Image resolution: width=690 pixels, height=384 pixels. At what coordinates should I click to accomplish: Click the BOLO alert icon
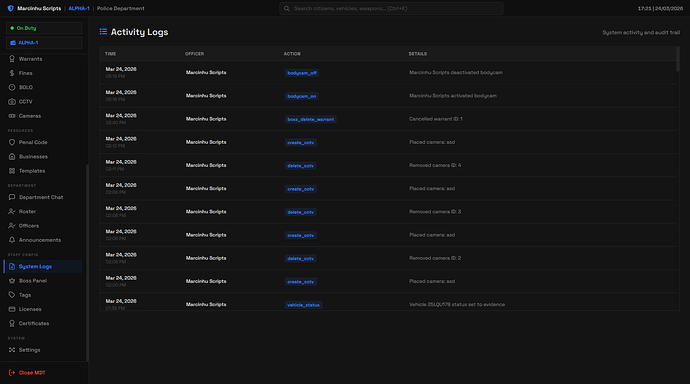point(12,87)
